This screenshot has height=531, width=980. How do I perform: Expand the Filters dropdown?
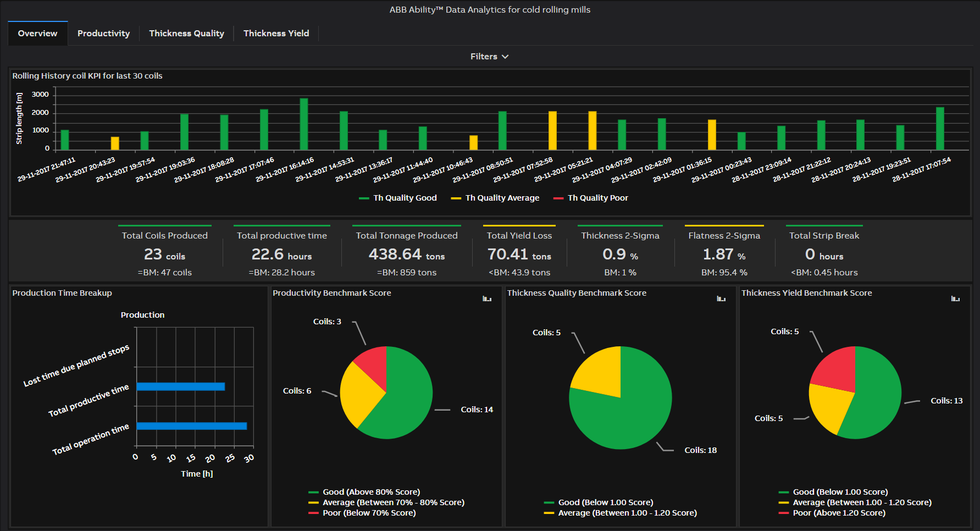pos(489,57)
